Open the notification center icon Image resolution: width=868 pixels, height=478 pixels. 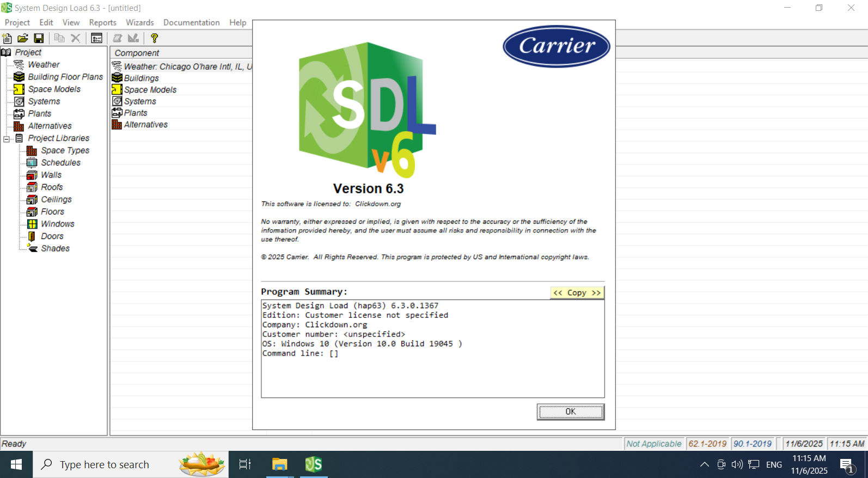click(x=846, y=465)
